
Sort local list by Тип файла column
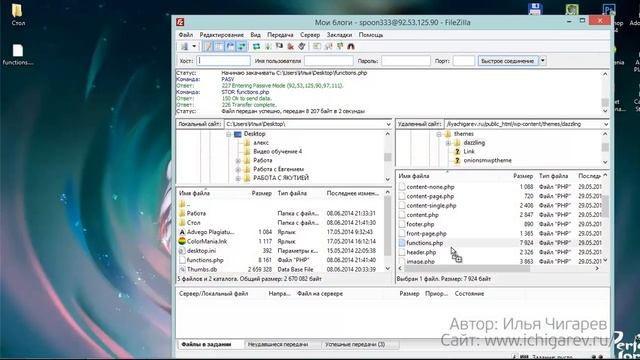click(292, 193)
